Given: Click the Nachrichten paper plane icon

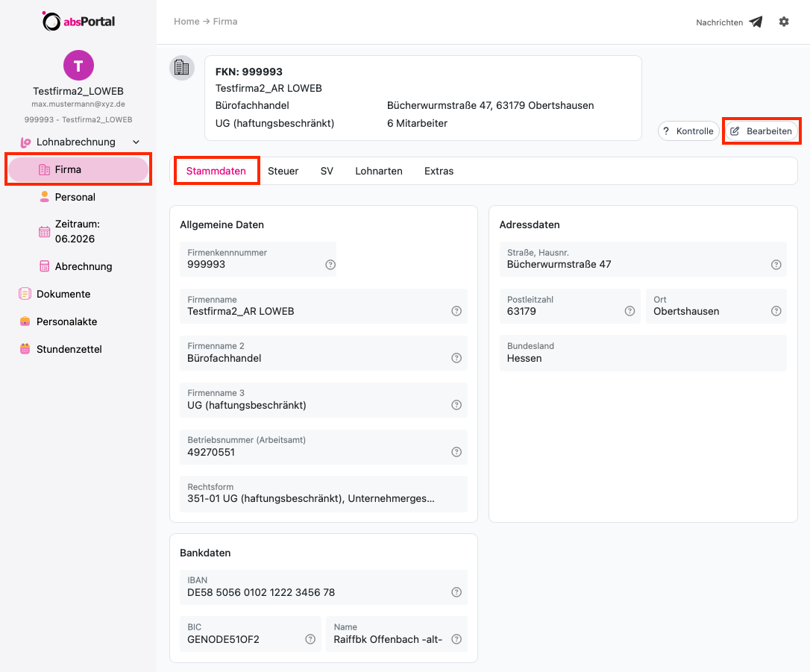Looking at the screenshot, I should (756, 22).
